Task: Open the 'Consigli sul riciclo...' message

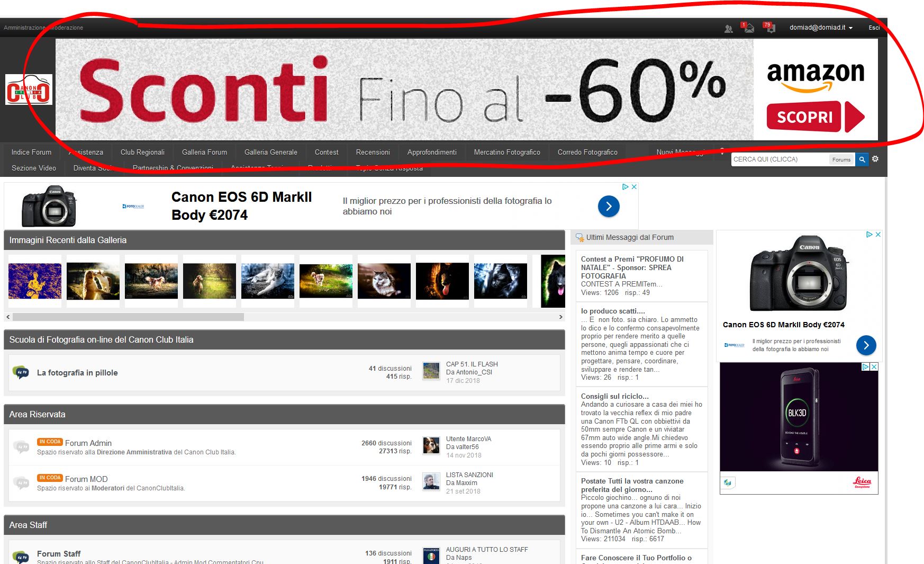Action: [615, 396]
